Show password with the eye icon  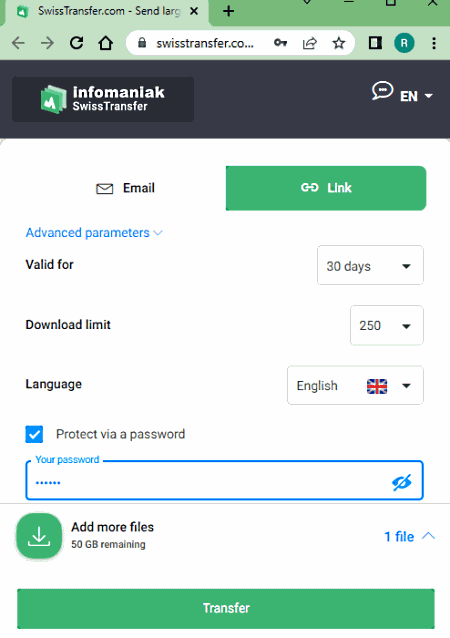pos(401,482)
